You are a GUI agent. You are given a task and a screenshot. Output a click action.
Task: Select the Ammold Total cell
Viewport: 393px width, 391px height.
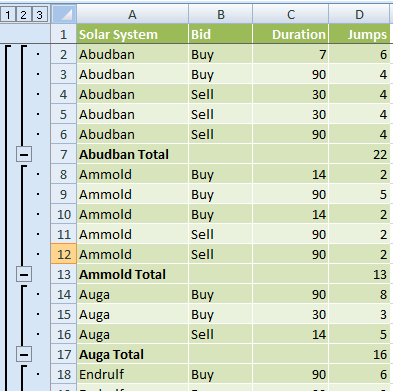(x=133, y=274)
